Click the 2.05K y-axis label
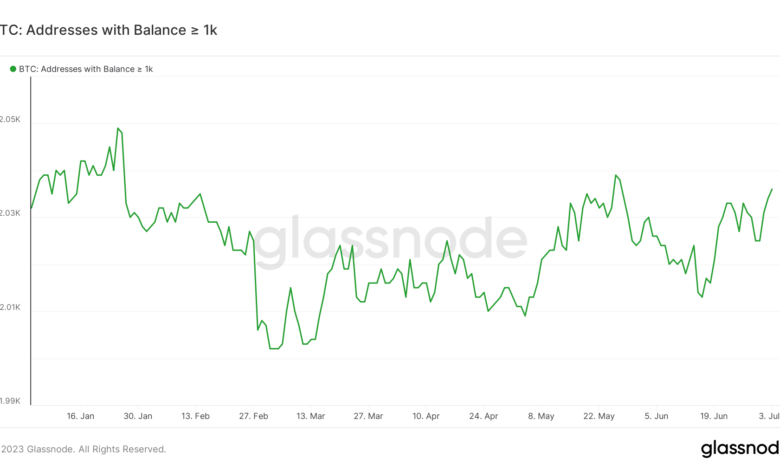This screenshot has width=780, height=470. 9,119
